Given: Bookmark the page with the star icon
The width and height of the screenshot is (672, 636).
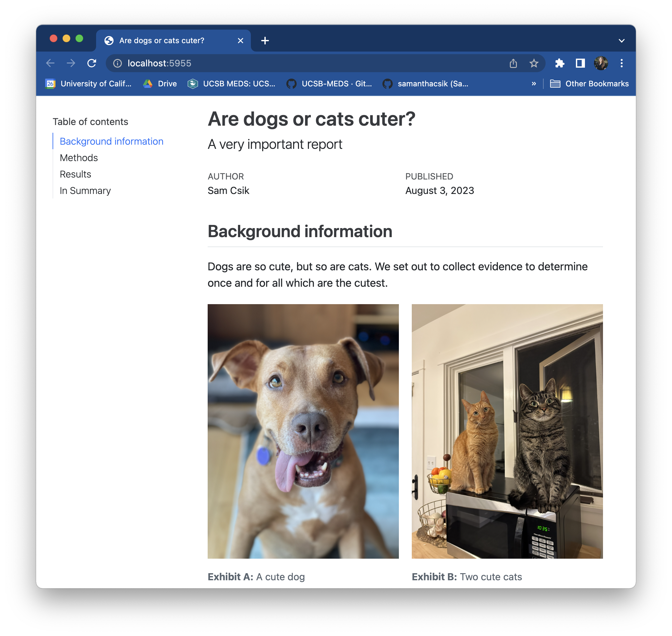Looking at the screenshot, I should pos(534,63).
